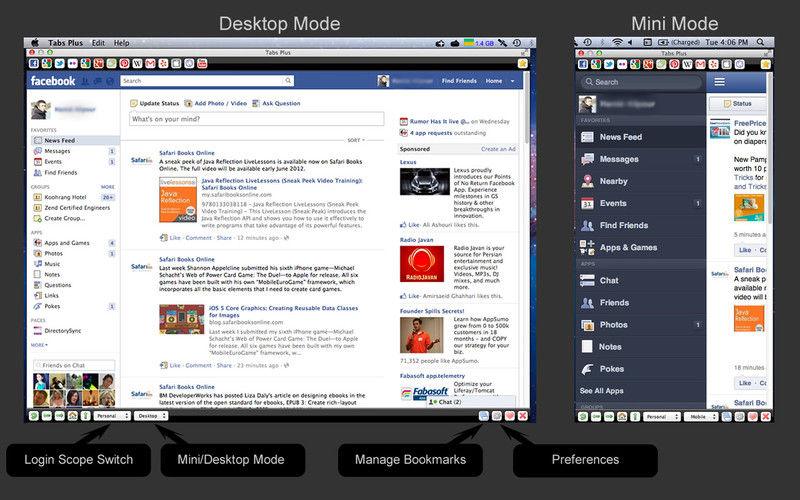The image size is (800, 500).
Task: Select News Feed in Desktop Mode sidebar
Action: pyautogui.click(x=75, y=140)
